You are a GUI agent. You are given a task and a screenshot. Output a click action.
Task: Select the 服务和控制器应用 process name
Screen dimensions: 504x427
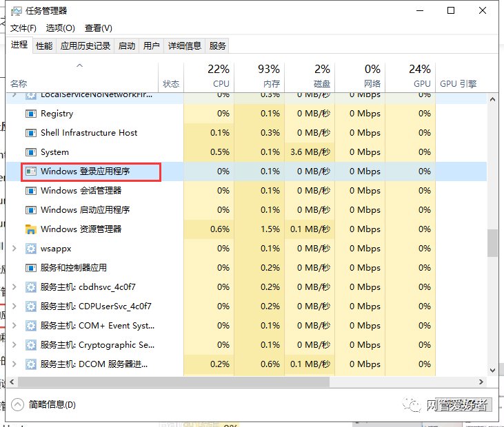74,268
